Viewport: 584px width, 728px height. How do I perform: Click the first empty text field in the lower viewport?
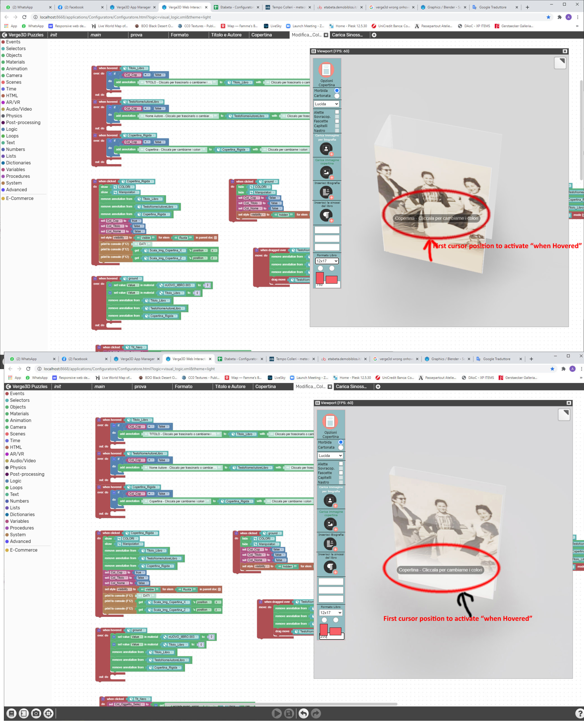coord(331,582)
